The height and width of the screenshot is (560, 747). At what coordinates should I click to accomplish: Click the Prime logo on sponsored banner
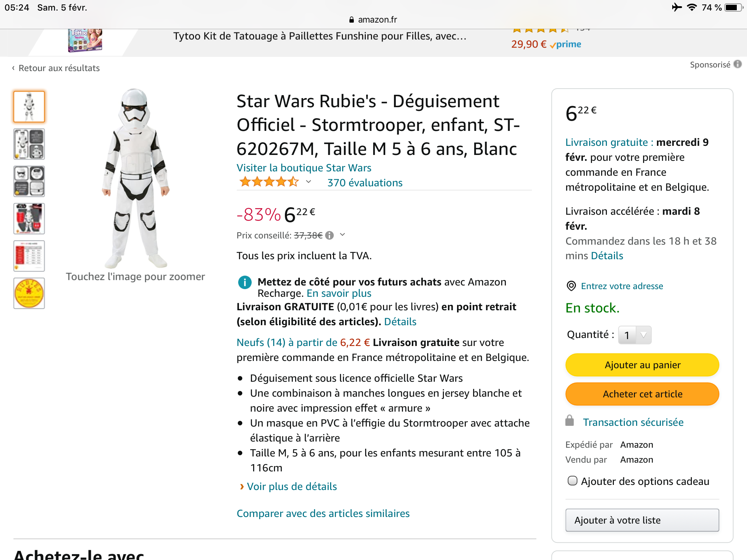(565, 44)
